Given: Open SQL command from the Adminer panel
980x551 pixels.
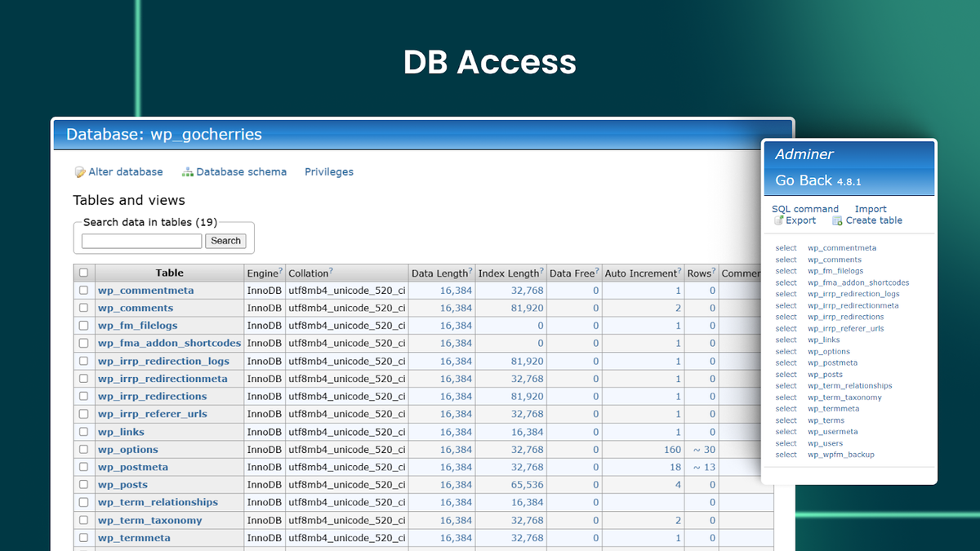Looking at the screenshot, I should 805,208.
